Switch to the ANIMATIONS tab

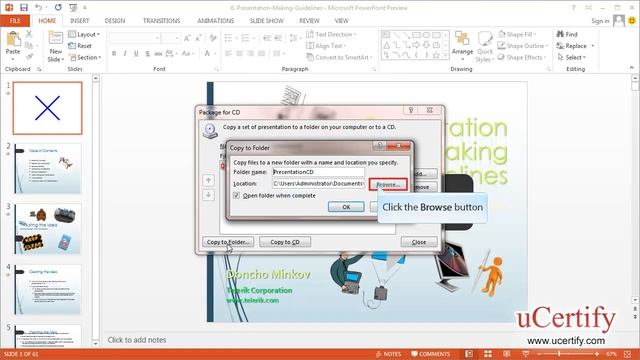point(216,20)
